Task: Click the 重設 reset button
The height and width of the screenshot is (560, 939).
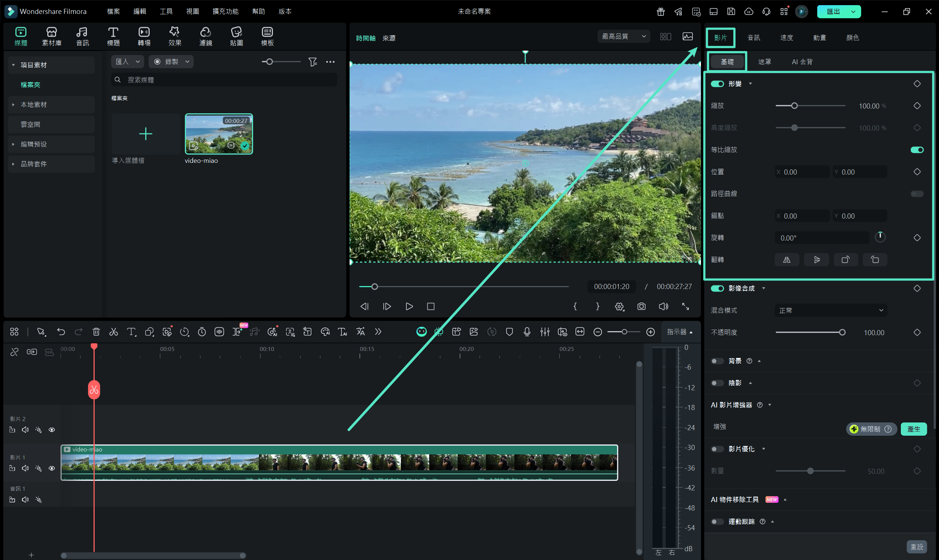Action: click(x=916, y=546)
